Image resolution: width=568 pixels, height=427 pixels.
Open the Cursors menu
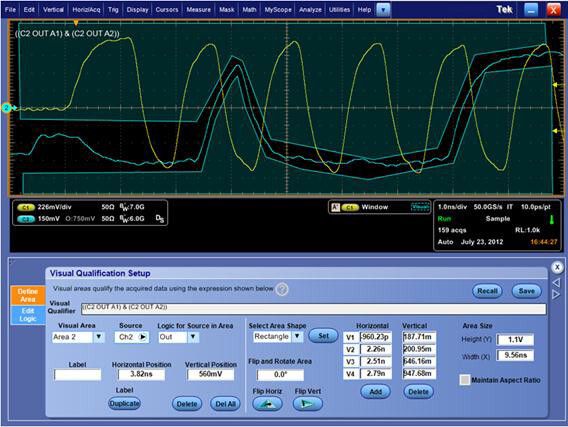pos(167,10)
